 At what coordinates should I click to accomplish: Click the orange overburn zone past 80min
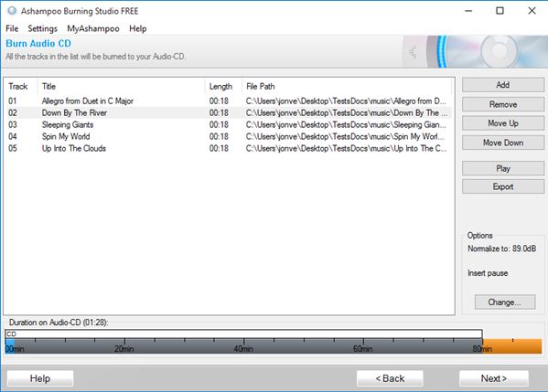point(512,346)
